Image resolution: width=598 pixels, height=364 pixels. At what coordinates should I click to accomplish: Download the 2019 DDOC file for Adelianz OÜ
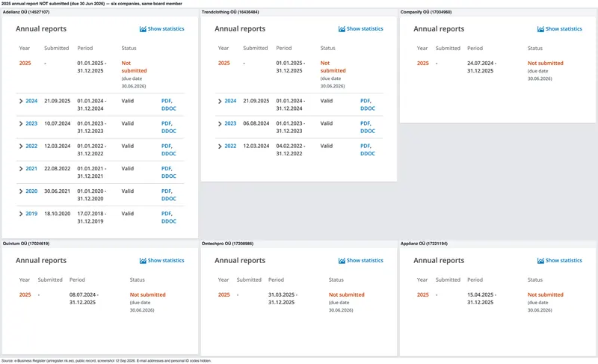pos(169,221)
